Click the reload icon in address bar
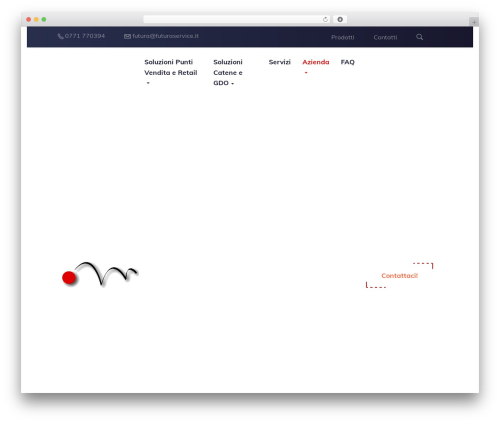 pos(325,20)
